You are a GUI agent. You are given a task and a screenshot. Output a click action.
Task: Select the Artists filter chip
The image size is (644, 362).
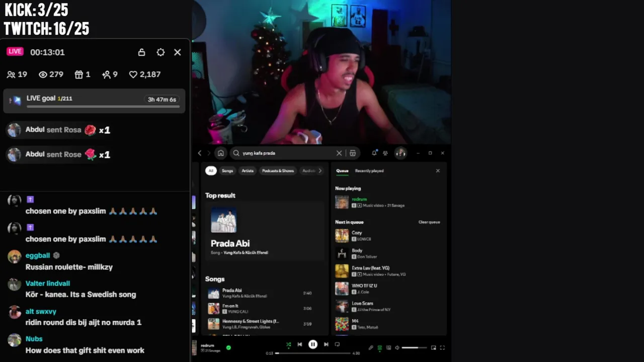pyautogui.click(x=248, y=171)
